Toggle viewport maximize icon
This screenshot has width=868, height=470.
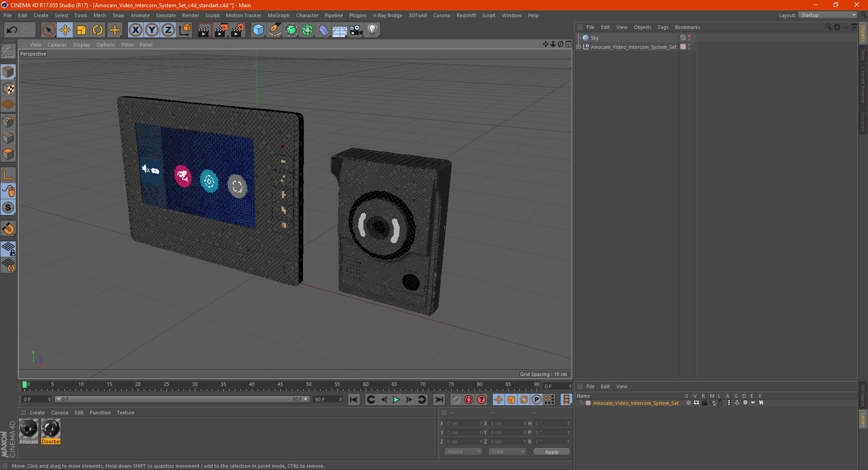click(x=568, y=44)
